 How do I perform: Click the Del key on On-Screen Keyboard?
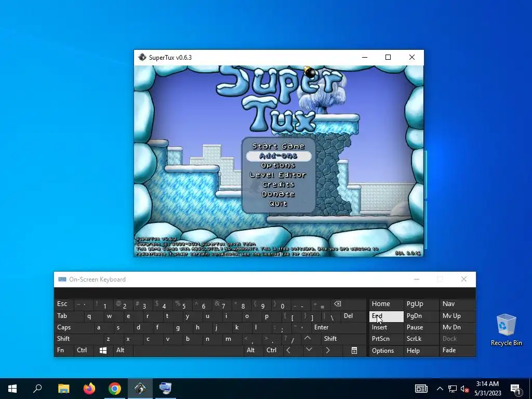point(353,316)
